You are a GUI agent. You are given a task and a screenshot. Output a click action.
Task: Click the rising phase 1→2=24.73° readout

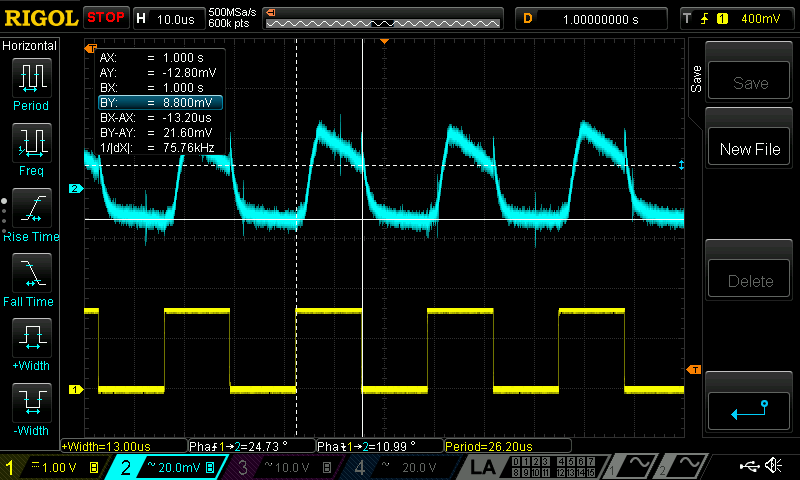point(252,446)
